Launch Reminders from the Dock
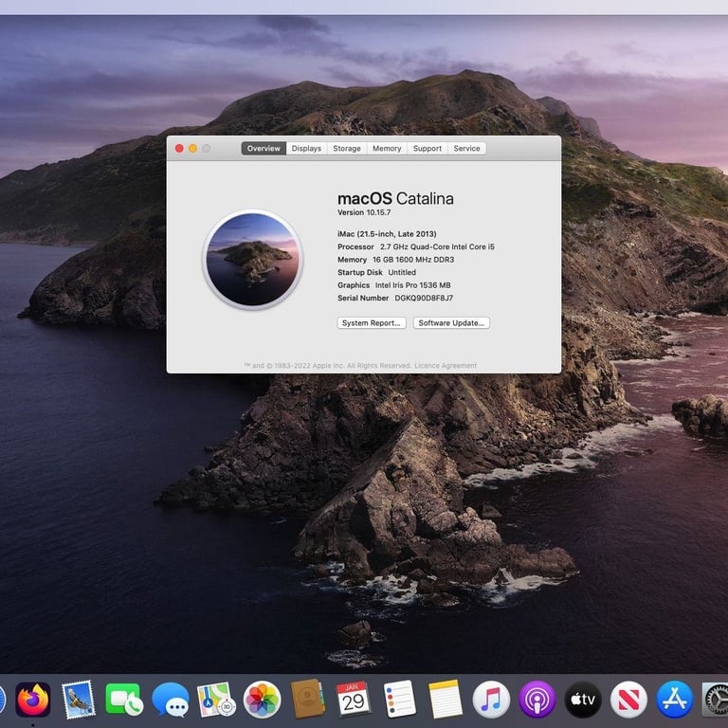This screenshot has width=728, height=728. pyautogui.click(x=399, y=700)
